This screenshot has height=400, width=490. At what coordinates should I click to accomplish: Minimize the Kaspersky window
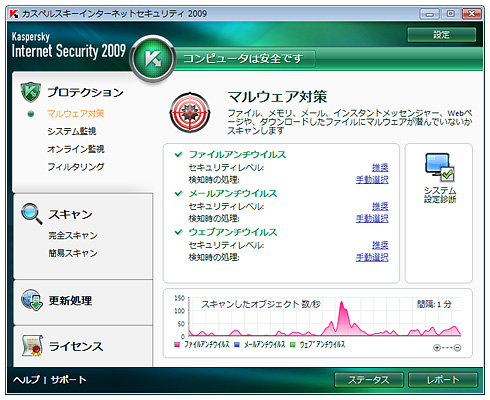430,14
